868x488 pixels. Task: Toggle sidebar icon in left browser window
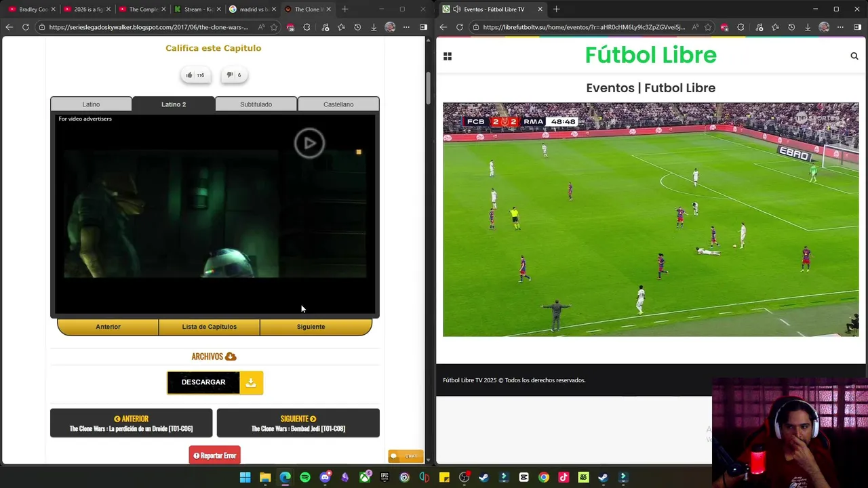click(x=423, y=27)
